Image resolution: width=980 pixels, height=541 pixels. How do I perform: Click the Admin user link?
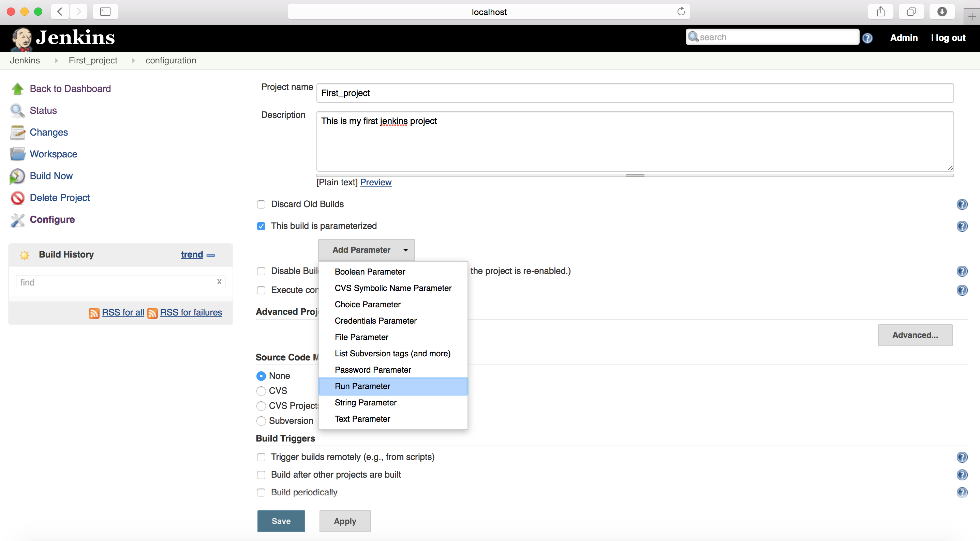[x=904, y=37]
